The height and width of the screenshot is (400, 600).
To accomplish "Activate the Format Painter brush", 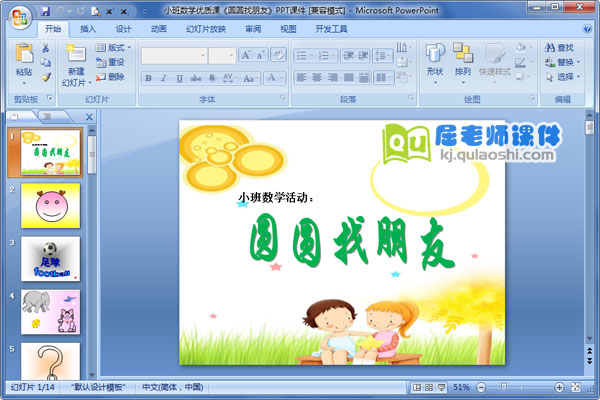I will pyautogui.click(x=46, y=77).
